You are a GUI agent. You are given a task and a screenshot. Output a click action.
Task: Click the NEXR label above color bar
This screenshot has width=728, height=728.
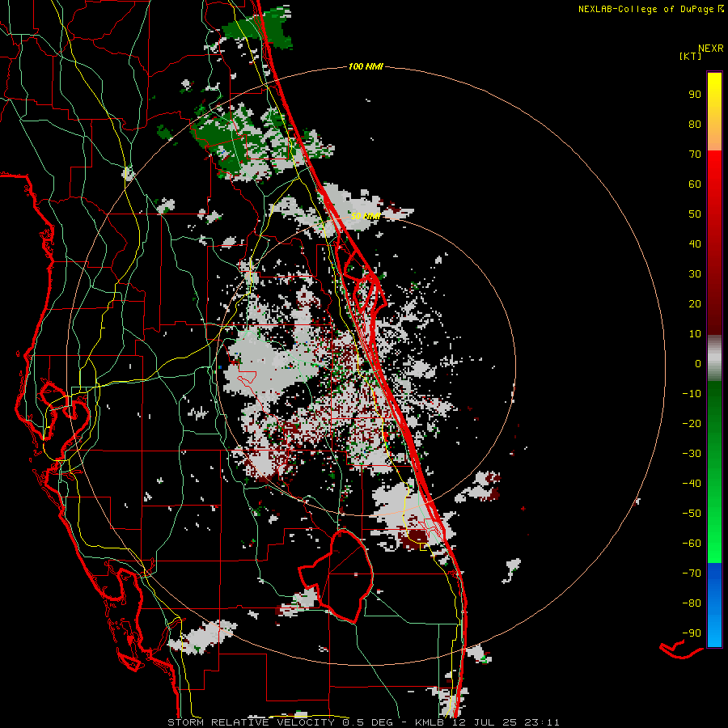(711, 49)
